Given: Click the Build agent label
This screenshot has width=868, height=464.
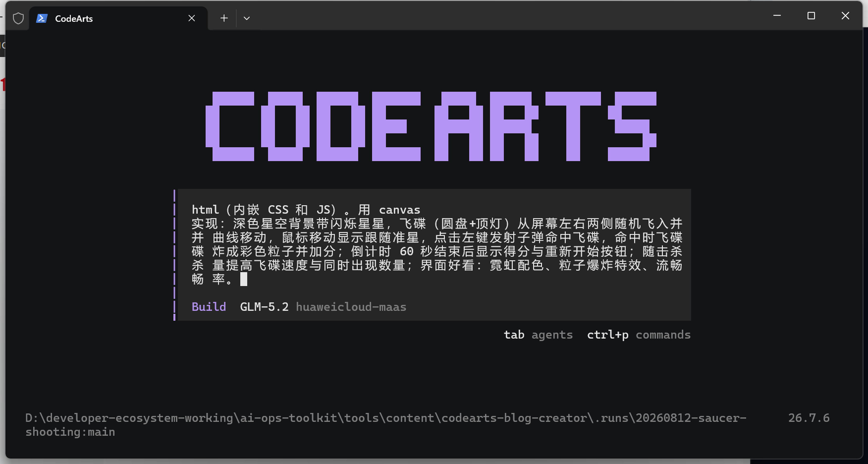Looking at the screenshot, I should (x=209, y=307).
